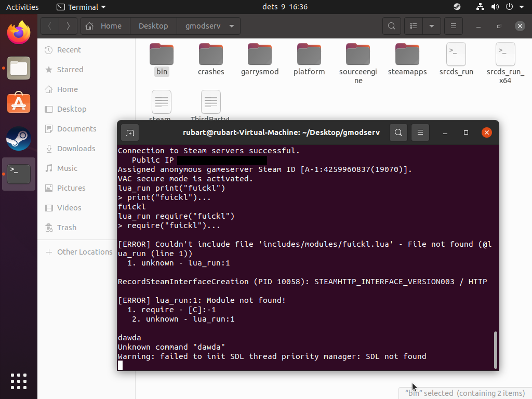
Task: Open Downloads in Files sidebar
Action: pyautogui.click(x=78, y=148)
